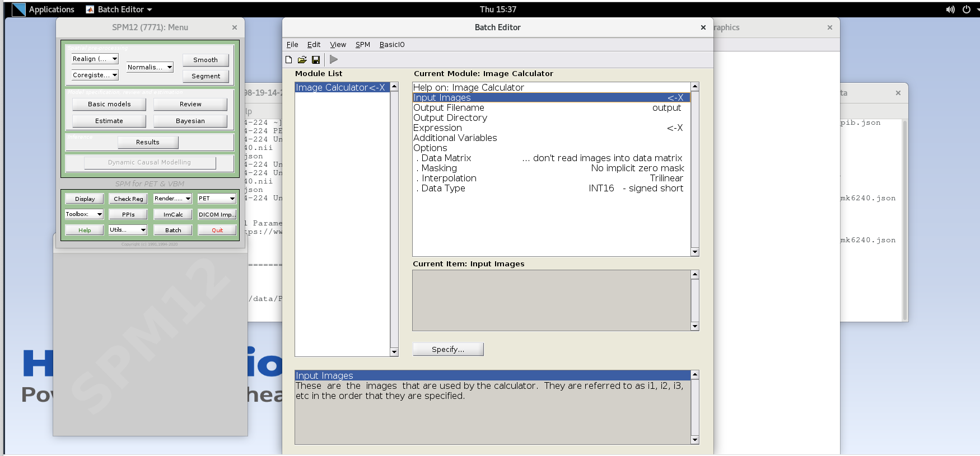Click the Estimate button
Image resolution: width=980 pixels, height=456 pixels.
[109, 121]
